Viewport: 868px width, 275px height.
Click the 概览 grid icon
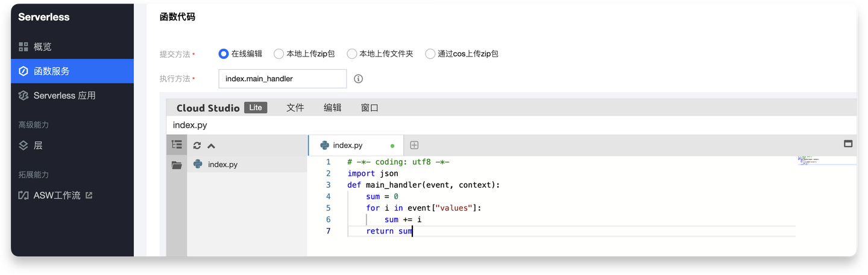24,46
